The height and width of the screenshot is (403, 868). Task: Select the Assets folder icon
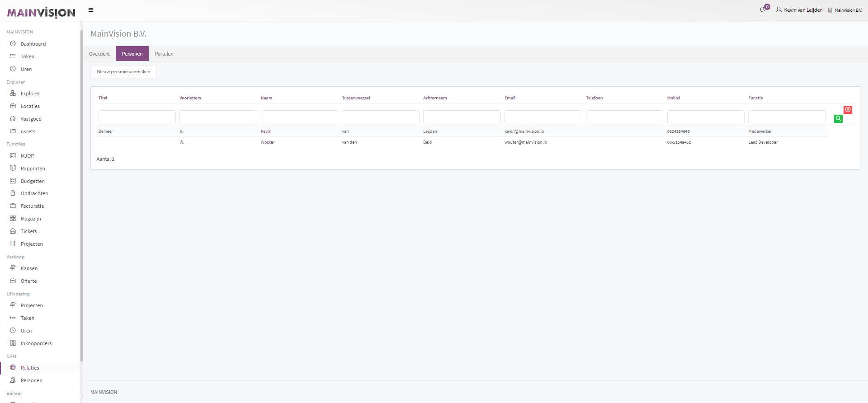pyautogui.click(x=13, y=131)
